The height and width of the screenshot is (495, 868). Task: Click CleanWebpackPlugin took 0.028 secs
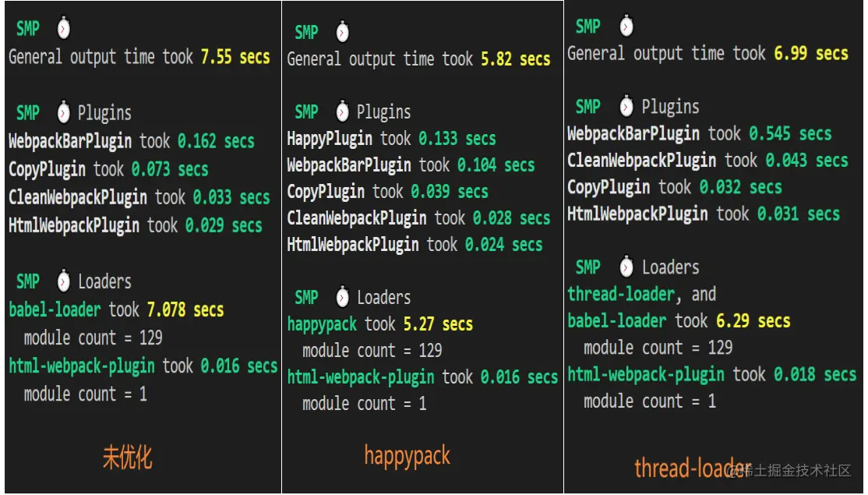click(418, 218)
